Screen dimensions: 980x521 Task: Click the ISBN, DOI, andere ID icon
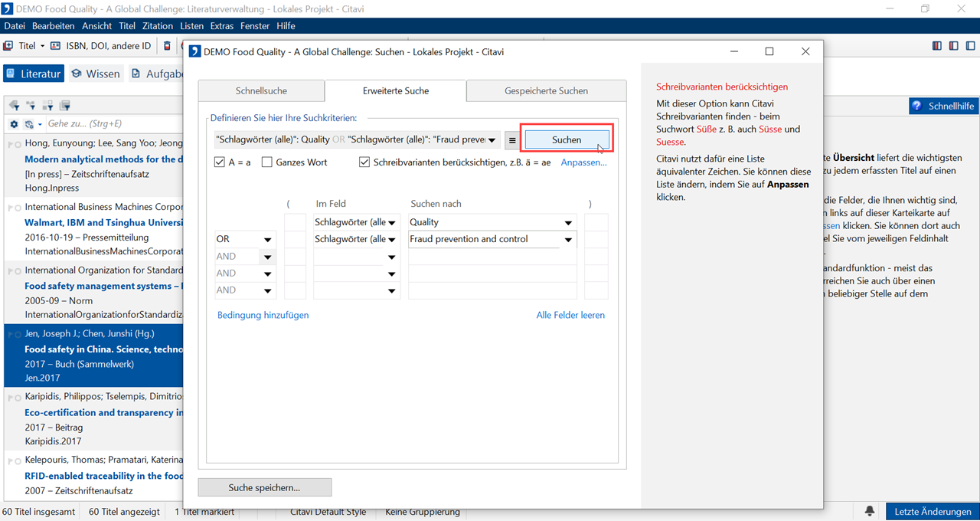click(55, 46)
